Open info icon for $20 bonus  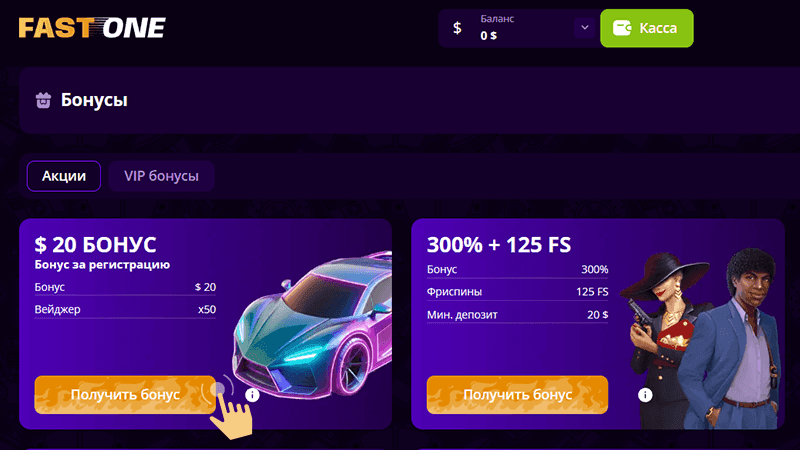[x=252, y=394]
